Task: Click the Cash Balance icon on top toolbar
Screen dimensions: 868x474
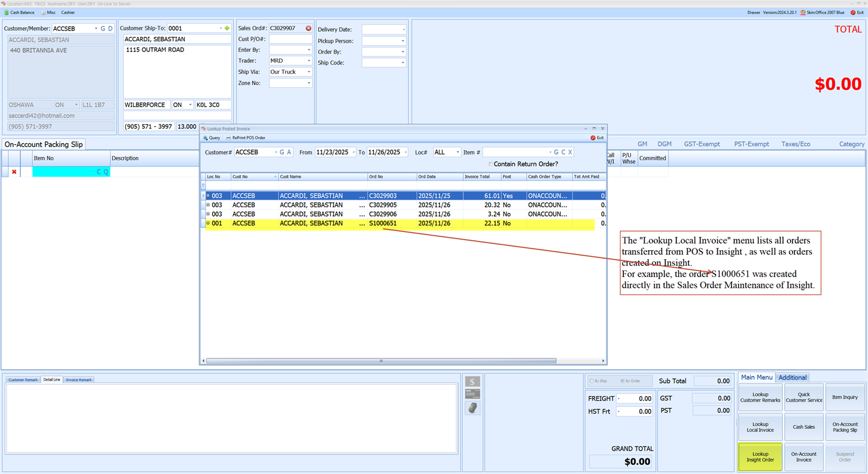Action: pyautogui.click(x=7, y=12)
